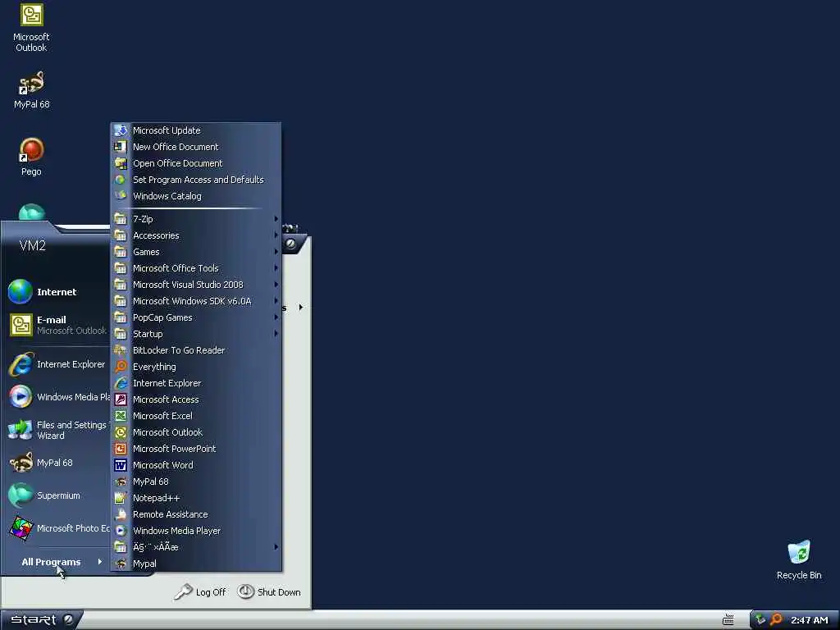This screenshot has height=630, width=840.
Task: Click the Open Office Document icon
Action: click(x=121, y=163)
